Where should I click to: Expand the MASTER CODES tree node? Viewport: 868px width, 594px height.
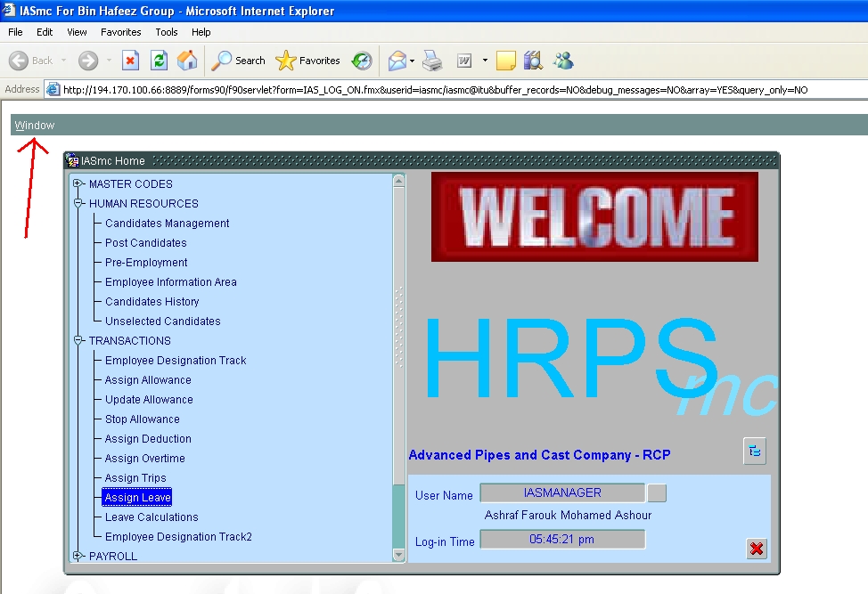click(x=78, y=184)
